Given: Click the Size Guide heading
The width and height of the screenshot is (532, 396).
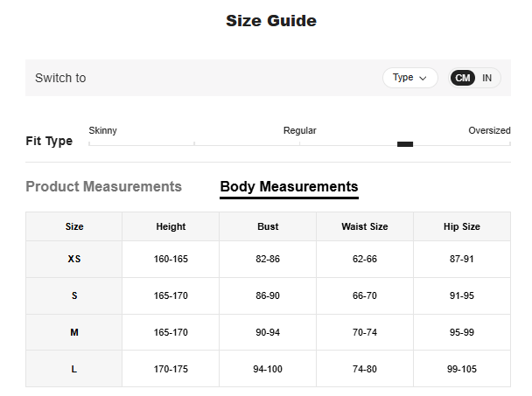Looking at the screenshot, I should pyautogui.click(x=271, y=21).
